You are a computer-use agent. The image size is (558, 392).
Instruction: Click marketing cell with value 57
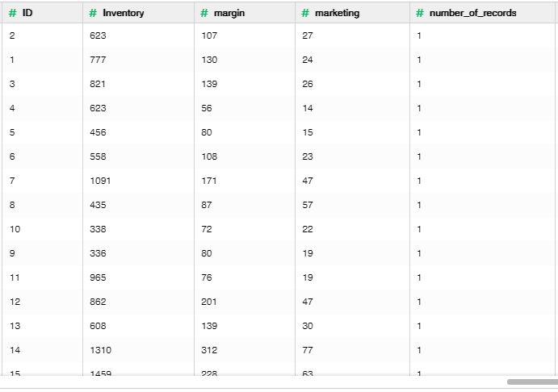[x=307, y=205]
